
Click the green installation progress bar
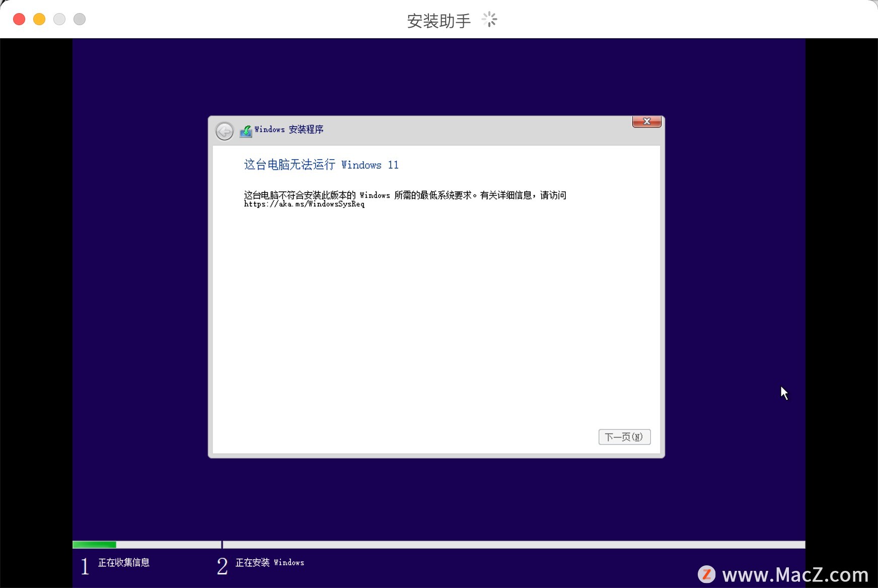pos(94,544)
